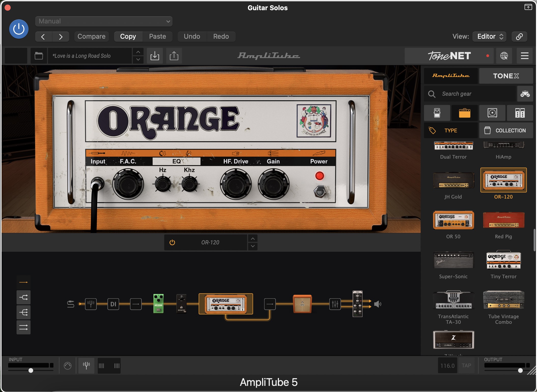Step to next preset with down chevron
Screen dimensions: 537x392
(x=138, y=60)
